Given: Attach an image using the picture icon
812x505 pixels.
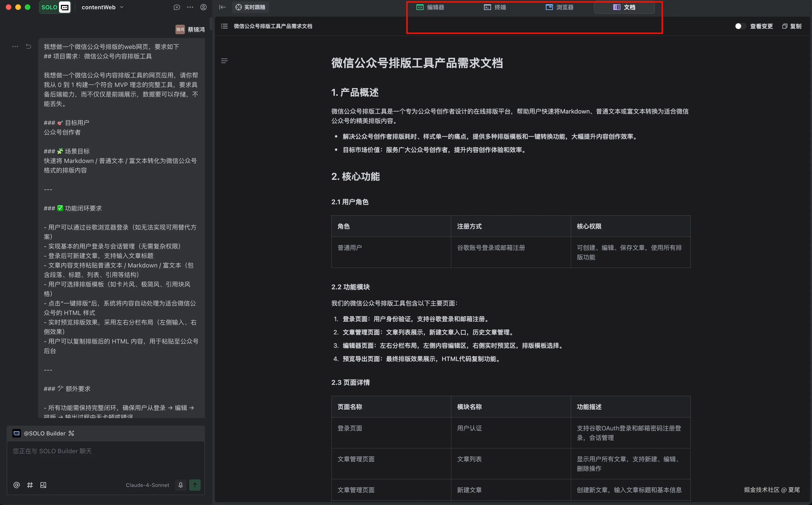Looking at the screenshot, I should click(x=43, y=485).
